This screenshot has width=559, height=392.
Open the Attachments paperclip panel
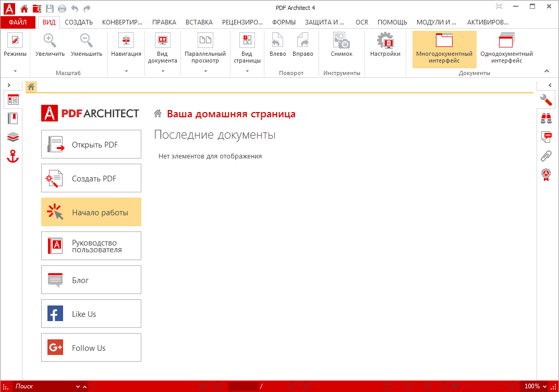(x=546, y=156)
